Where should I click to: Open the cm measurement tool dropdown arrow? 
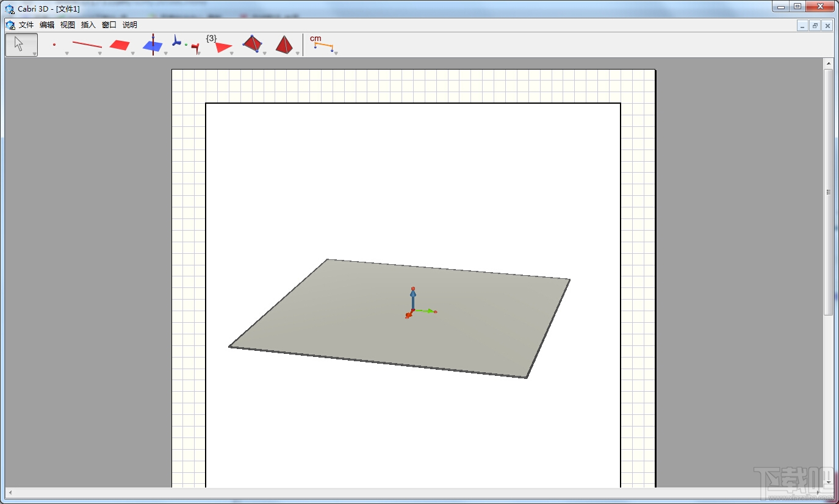336,54
